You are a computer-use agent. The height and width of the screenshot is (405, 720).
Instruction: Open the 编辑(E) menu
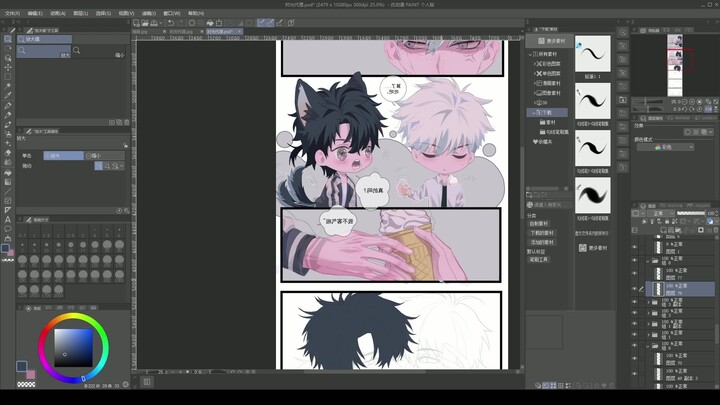click(35, 13)
